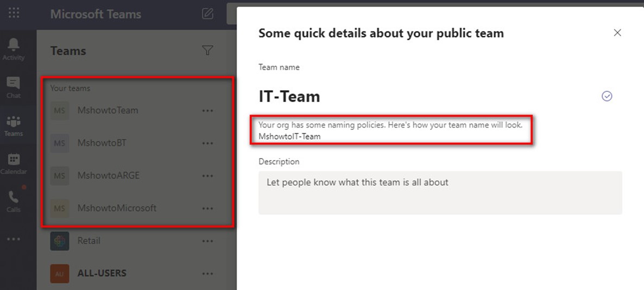Click the Retail team avatar icon
The height and width of the screenshot is (290, 644).
[60, 241]
